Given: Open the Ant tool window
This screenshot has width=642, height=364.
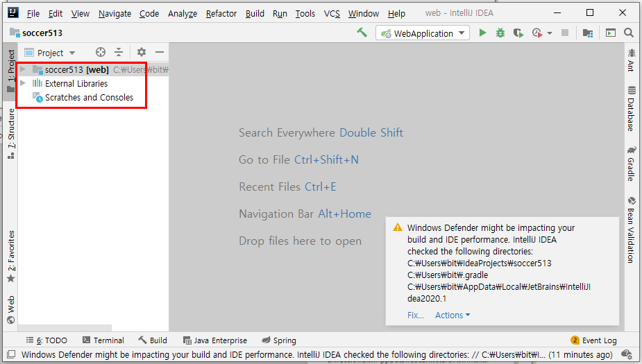Looking at the screenshot, I should click(x=631, y=60).
